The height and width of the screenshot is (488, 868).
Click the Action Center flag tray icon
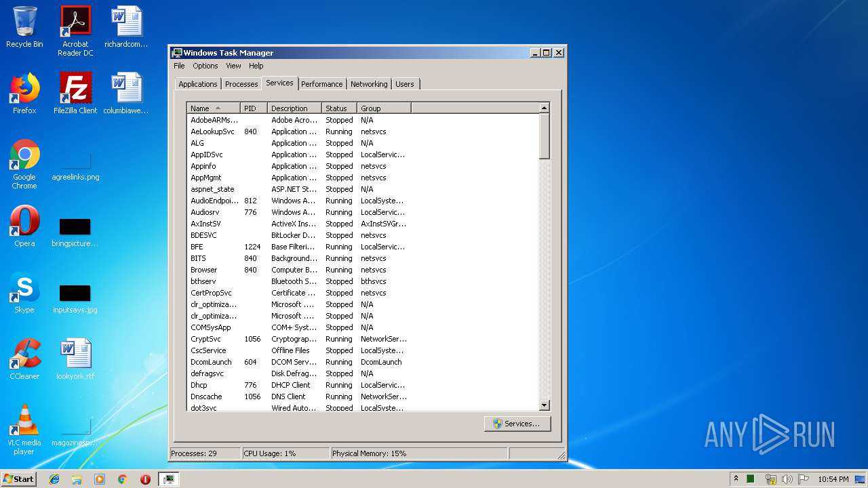coord(804,479)
